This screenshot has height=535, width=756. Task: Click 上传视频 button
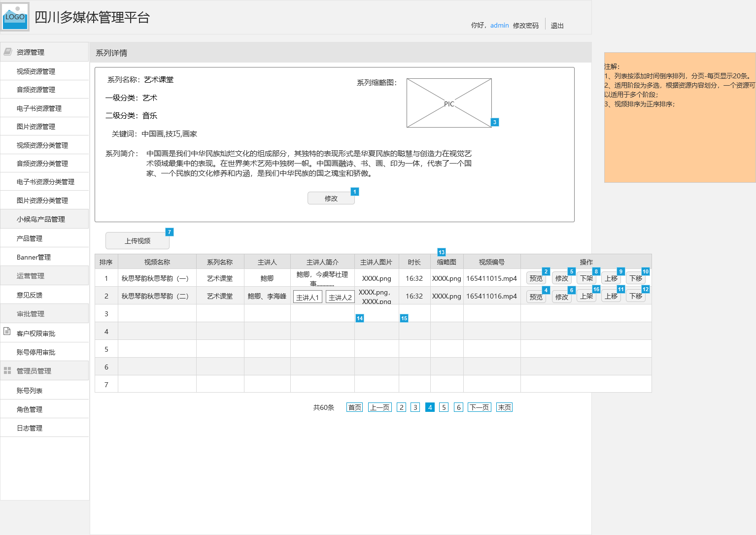pyautogui.click(x=137, y=240)
